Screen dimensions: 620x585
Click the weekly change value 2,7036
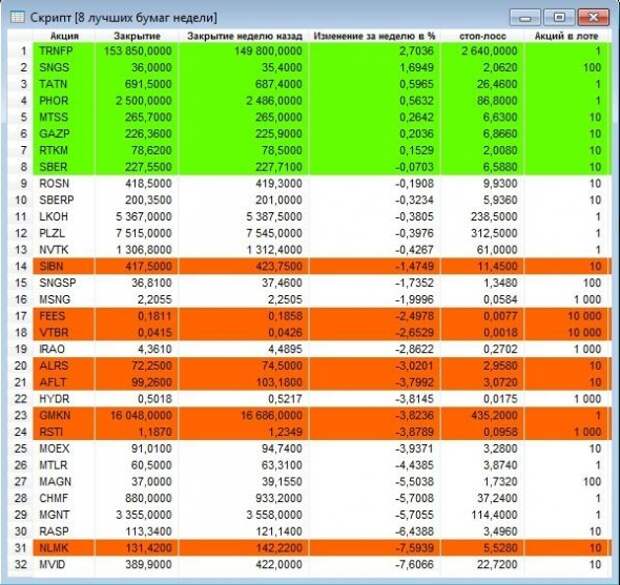pos(416,51)
